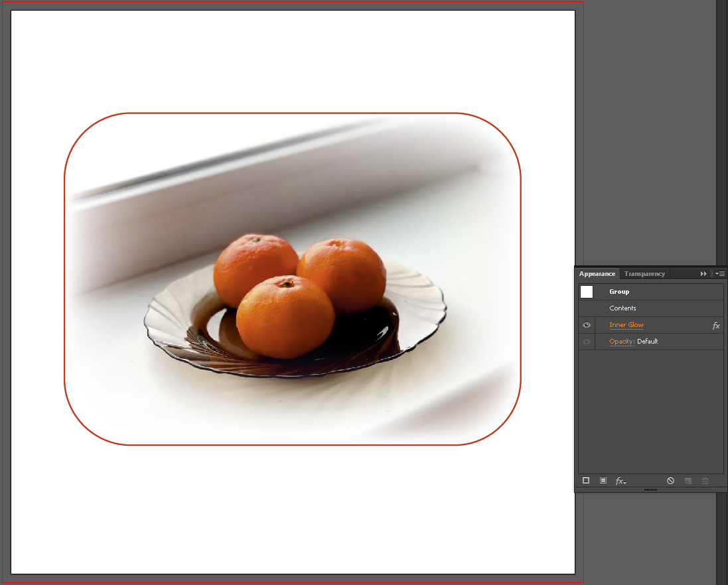Viewport: 728px width, 585px height.
Task: Click the panel resize grip handle
Action: coord(723,483)
